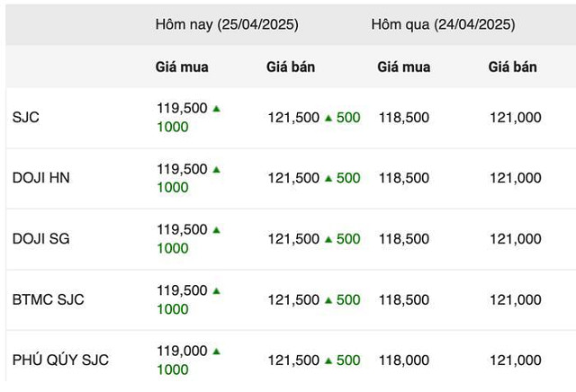Click the up arrow in DOJI HN sell price
This screenshot has height=392, width=576.
coord(328,178)
